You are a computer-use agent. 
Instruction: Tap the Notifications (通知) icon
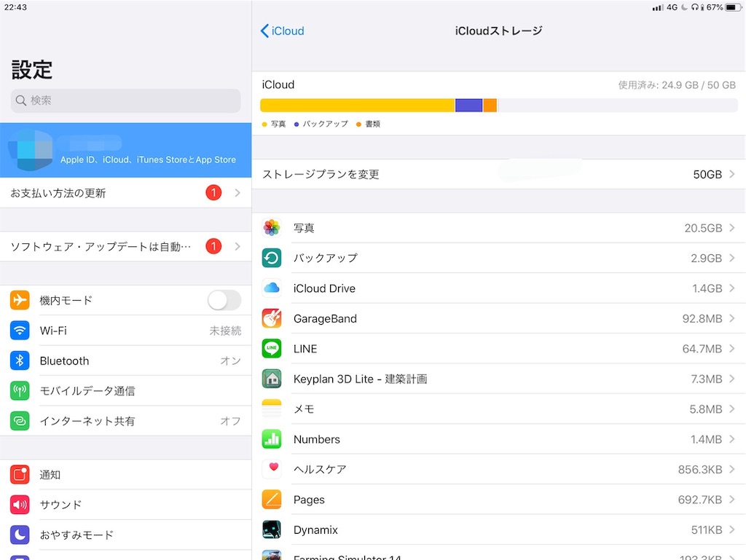point(20,474)
